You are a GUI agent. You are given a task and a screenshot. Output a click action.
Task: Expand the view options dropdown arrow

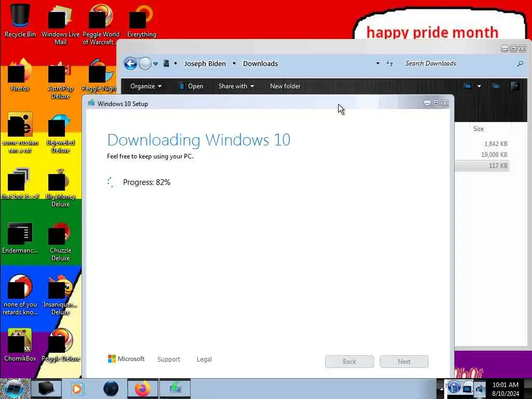479,86
